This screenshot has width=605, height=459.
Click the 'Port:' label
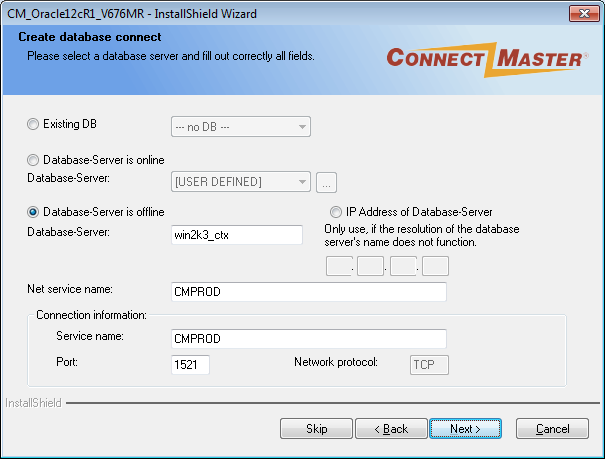click(x=67, y=362)
